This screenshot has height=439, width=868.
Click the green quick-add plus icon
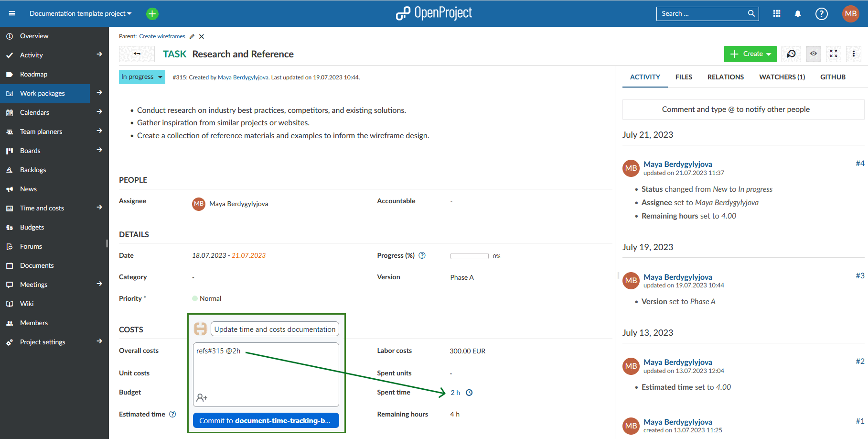[x=152, y=14]
